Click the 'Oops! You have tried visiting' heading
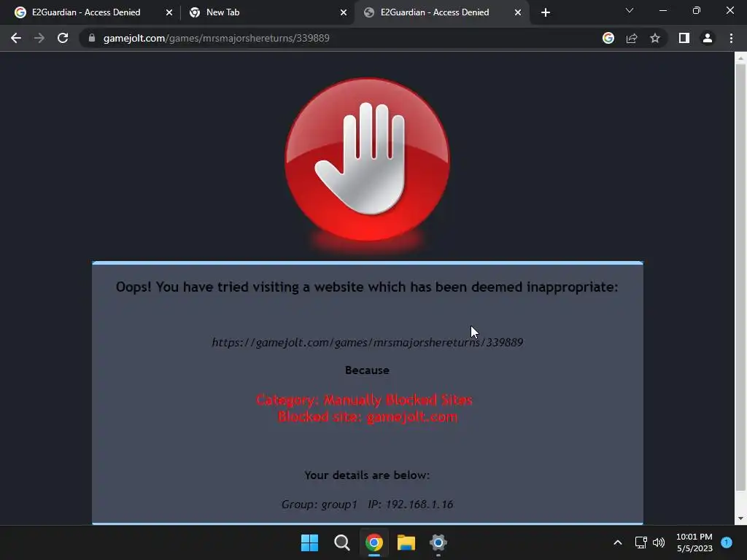Screen dimensions: 747x560 (367, 287)
